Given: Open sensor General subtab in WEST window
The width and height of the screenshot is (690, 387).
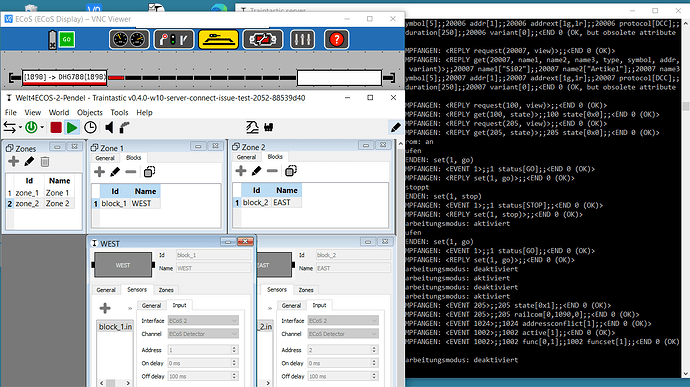Looking at the screenshot, I should (x=151, y=306).
